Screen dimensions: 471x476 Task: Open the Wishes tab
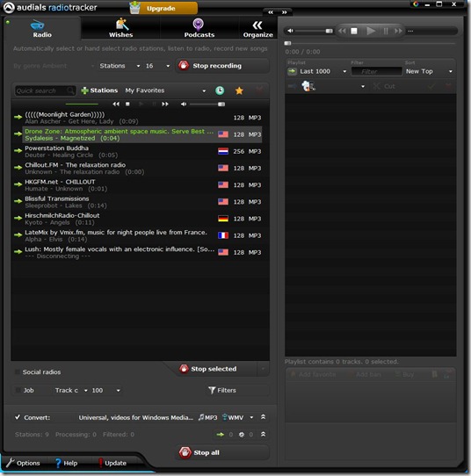[120, 28]
